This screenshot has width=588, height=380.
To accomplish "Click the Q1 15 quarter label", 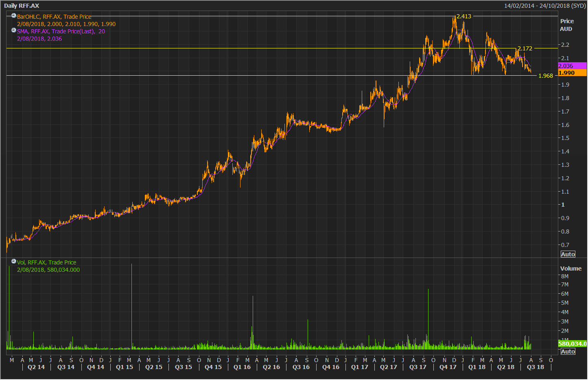I will (x=125, y=367).
